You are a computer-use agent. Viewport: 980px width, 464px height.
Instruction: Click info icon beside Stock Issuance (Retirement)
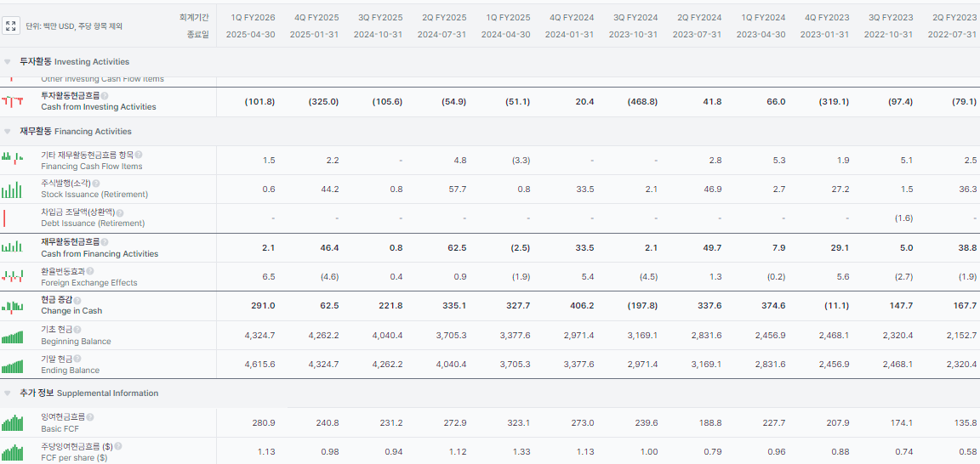tap(95, 184)
